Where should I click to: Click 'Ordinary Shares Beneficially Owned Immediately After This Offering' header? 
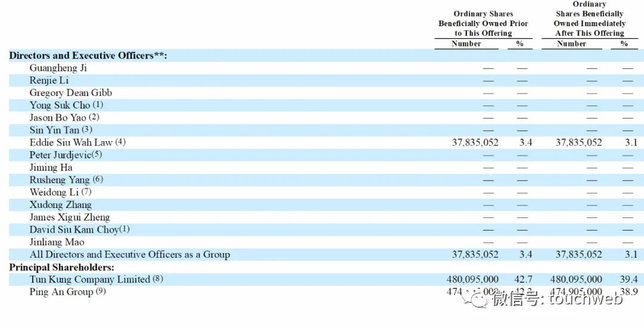pos(589,18)
